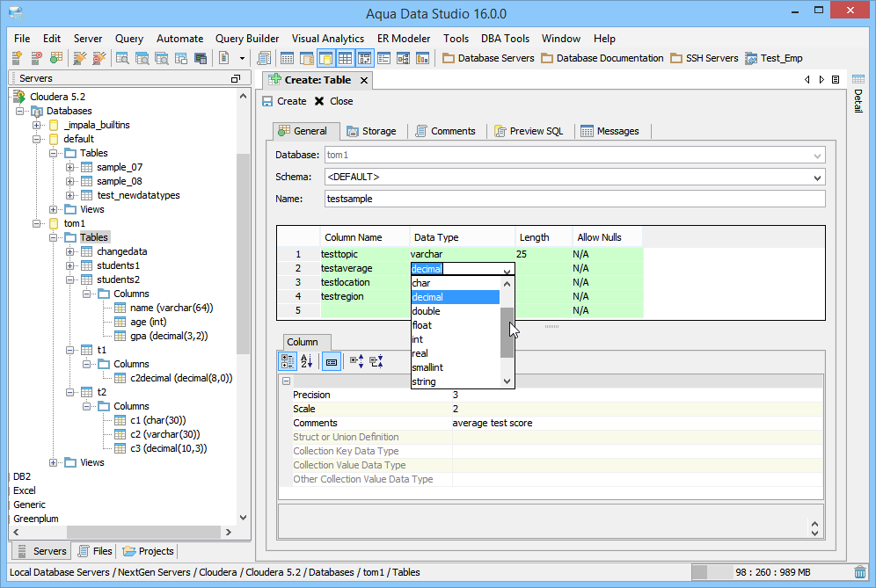Expand the changedata table node
Image resolution: width=876 pixels, height=588 pixels.
pyautogui.click(x=71, y=251)
